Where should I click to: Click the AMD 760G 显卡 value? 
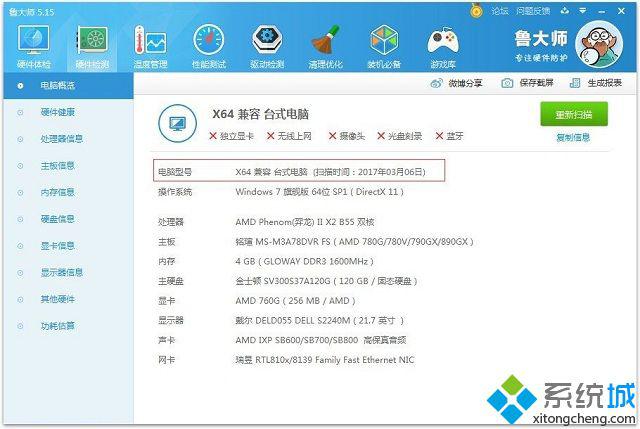296,301
